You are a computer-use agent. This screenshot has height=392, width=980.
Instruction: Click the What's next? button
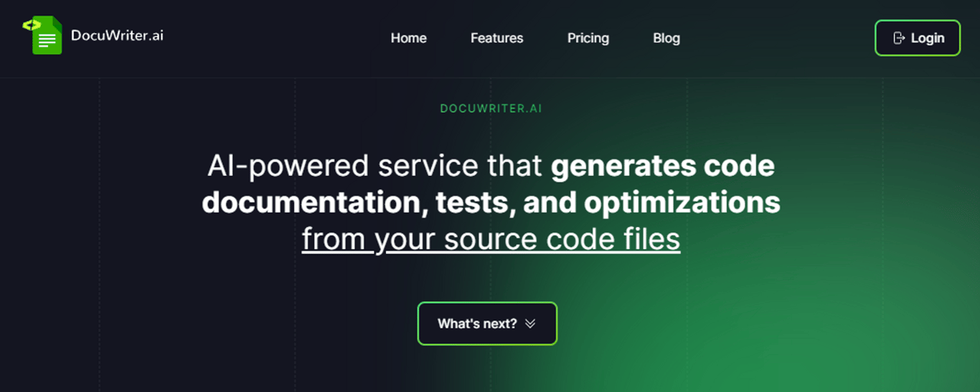pos(487,324)
